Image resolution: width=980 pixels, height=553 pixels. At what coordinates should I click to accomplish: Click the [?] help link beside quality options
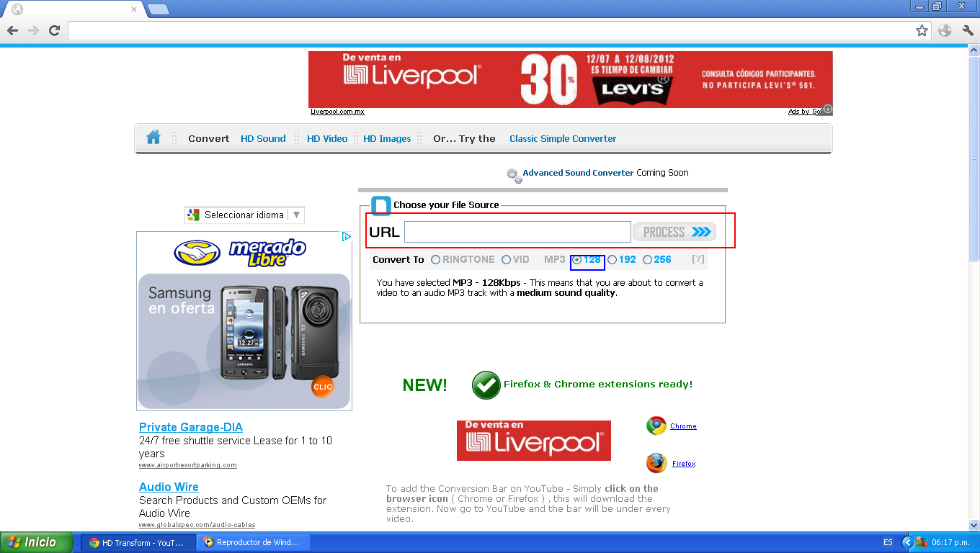coord(698,259)
